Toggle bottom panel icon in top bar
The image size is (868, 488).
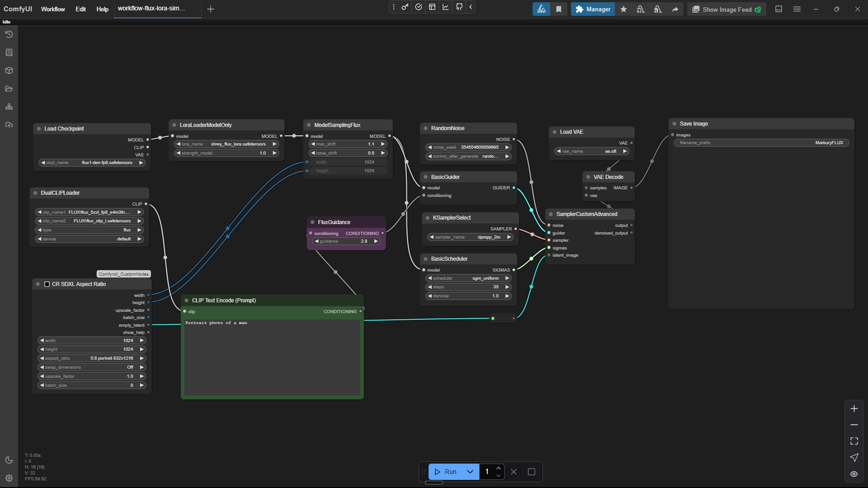tap(778, 9)
